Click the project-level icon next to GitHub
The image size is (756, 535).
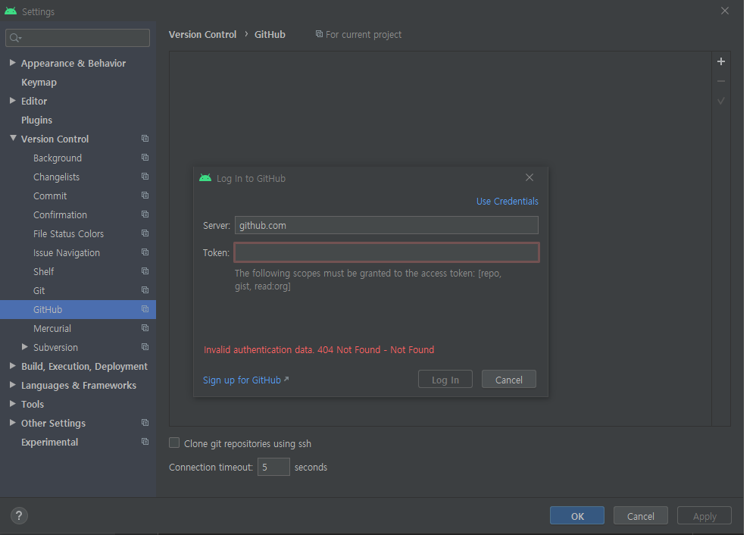[145, 308]
